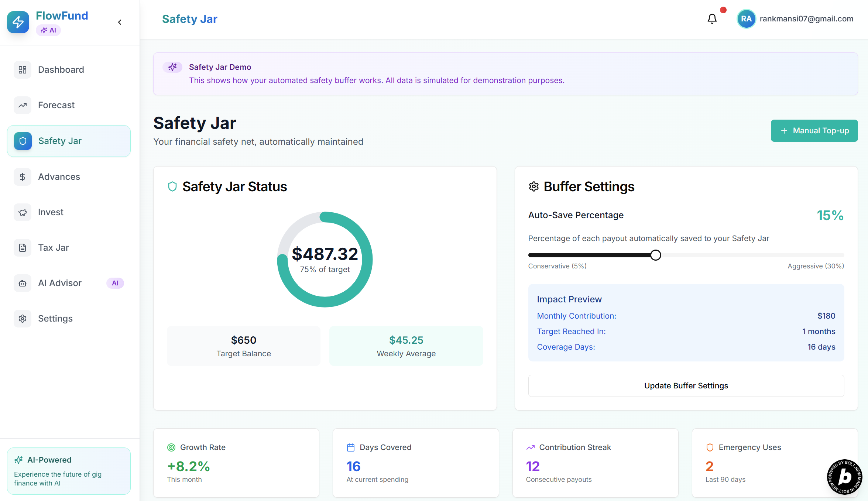868x501 pixels.
Task: Click the notification bell icon
Action: coord(712,19)
